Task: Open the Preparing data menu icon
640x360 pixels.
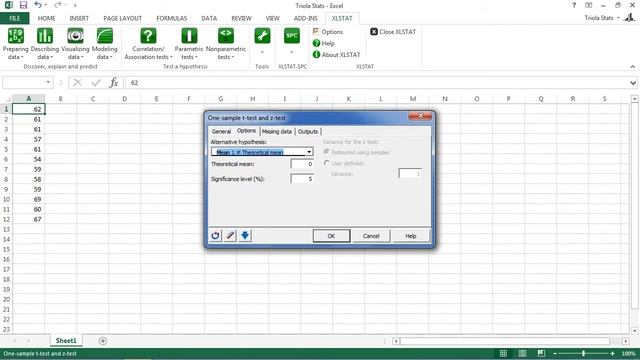Action: point(16,36)
